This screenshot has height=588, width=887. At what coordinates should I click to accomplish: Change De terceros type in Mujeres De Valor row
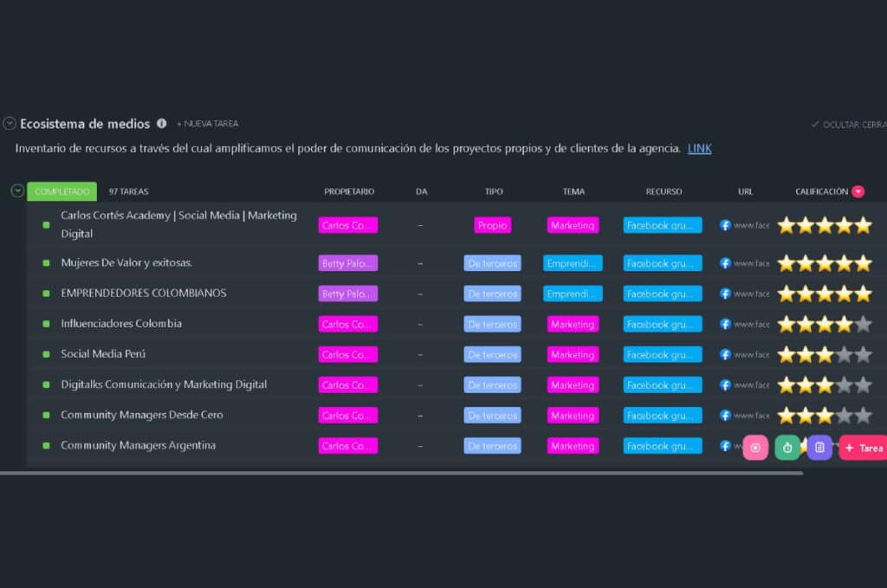point(492,263)
